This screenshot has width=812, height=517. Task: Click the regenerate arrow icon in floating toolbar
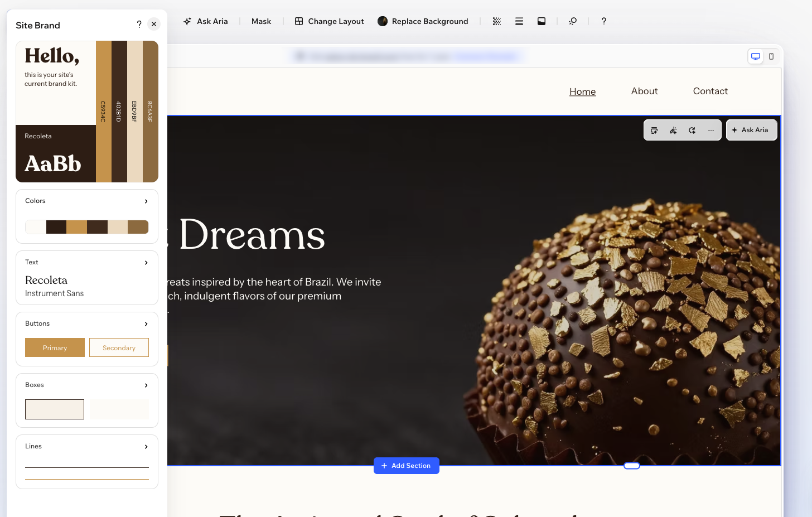692,130
